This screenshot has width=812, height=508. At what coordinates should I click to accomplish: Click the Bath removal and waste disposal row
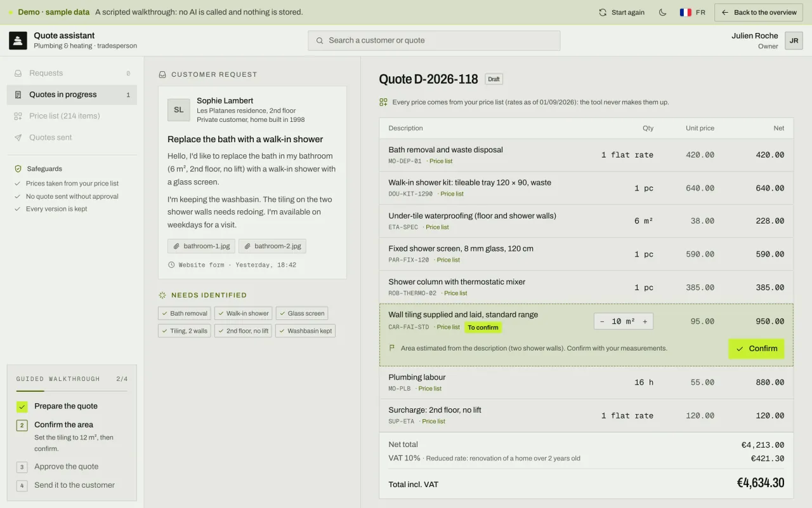coord(586,155)
